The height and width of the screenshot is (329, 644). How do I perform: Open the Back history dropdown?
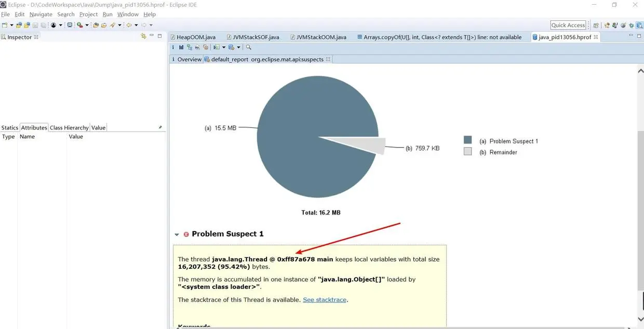tap(136, 25)
